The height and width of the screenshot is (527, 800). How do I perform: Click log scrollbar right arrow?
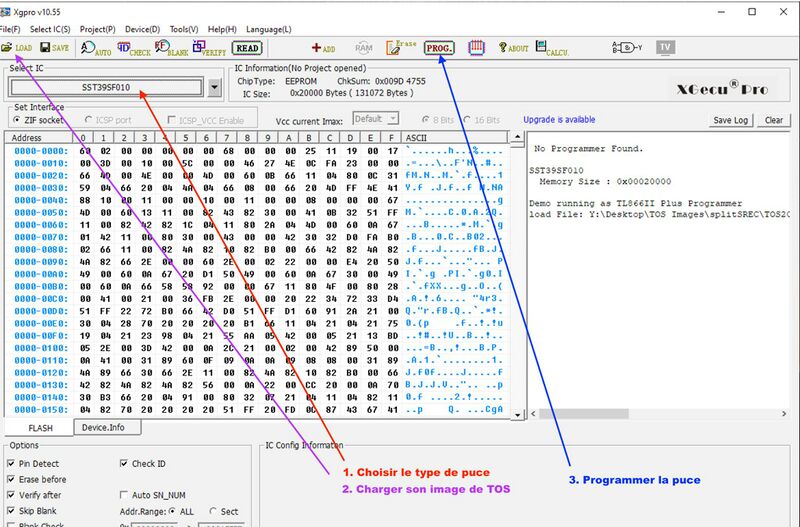pyautogui.click(x=784, y=414)
